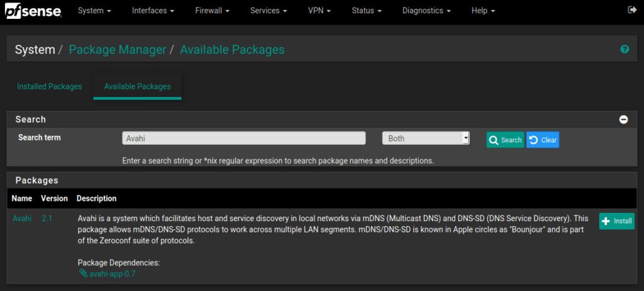
Task: Open the Services menu
Action: 269,11
